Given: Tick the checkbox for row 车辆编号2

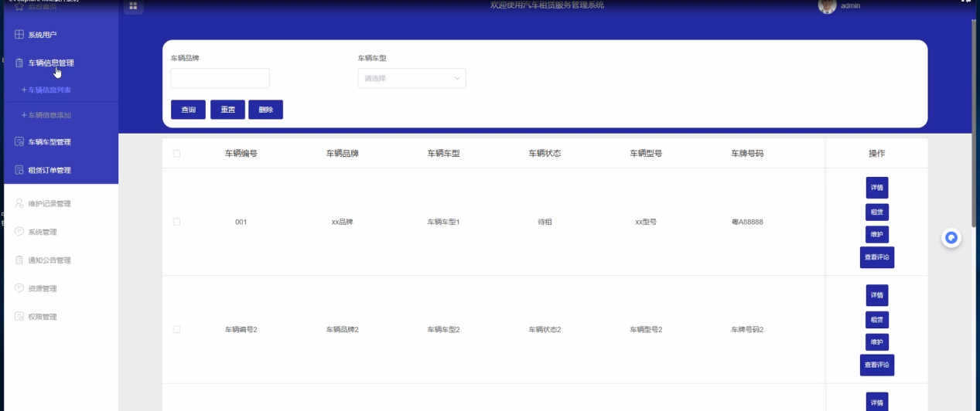Looking at the screenshot, I should pos(176,329).
